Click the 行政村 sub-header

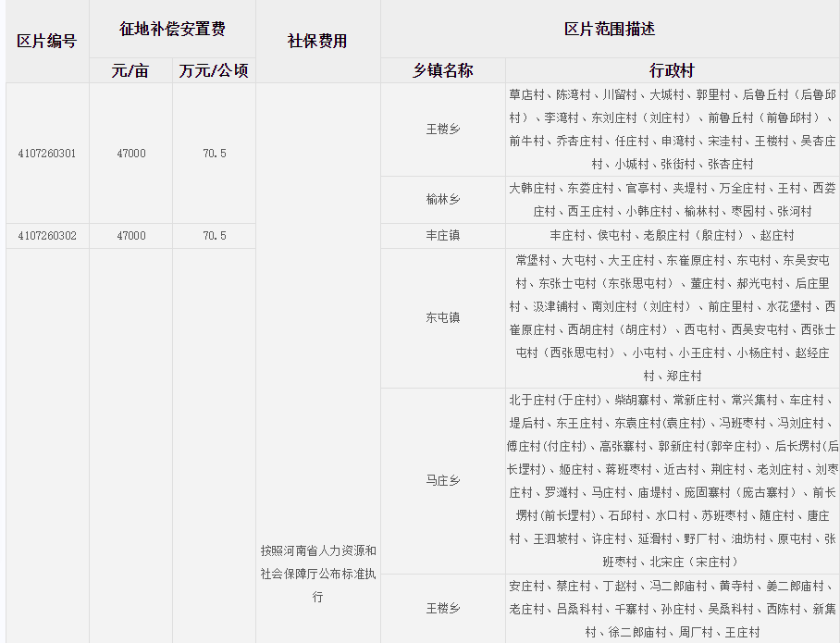672,70
